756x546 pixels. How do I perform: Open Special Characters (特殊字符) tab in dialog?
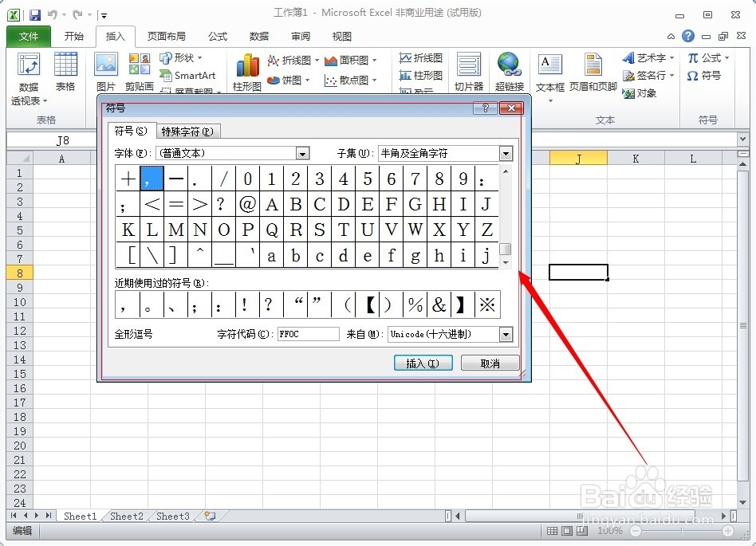187,132
